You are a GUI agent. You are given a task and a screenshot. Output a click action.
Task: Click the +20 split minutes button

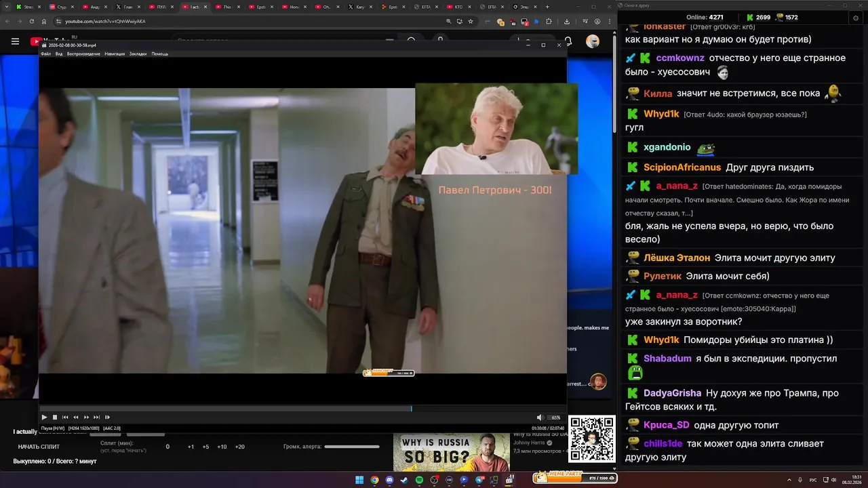(x=239, y=447)
